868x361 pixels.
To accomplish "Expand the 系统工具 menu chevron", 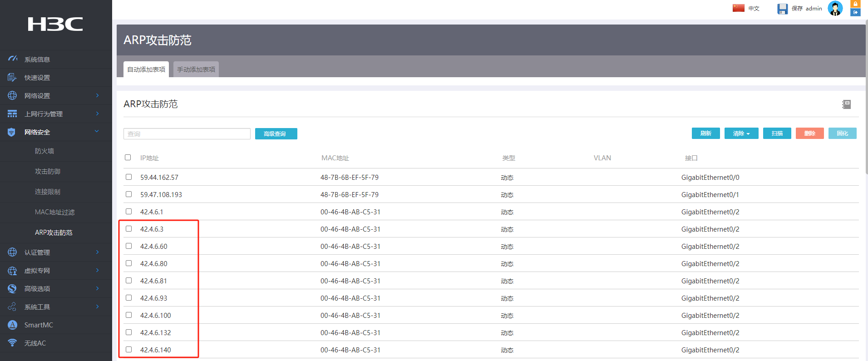I will (97, 307).
